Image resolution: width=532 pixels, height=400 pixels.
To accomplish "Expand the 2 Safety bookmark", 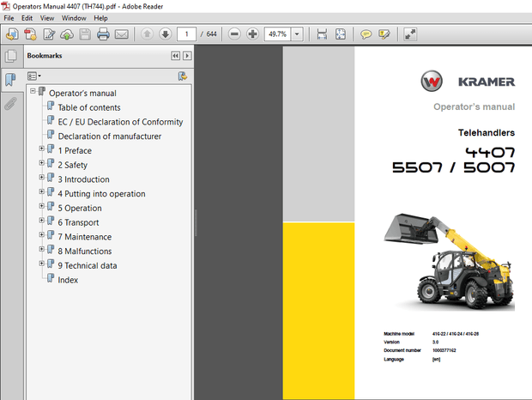I will click(x=41, y=163).
